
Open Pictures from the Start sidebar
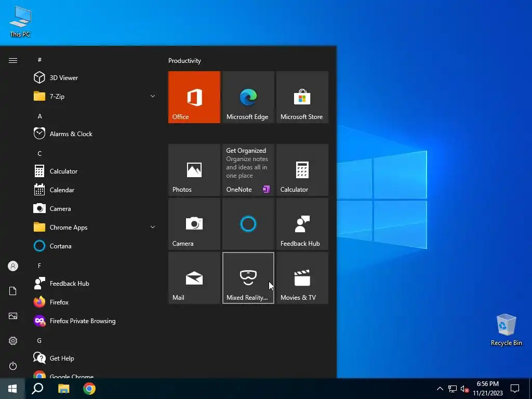click(x=13, y=316)
